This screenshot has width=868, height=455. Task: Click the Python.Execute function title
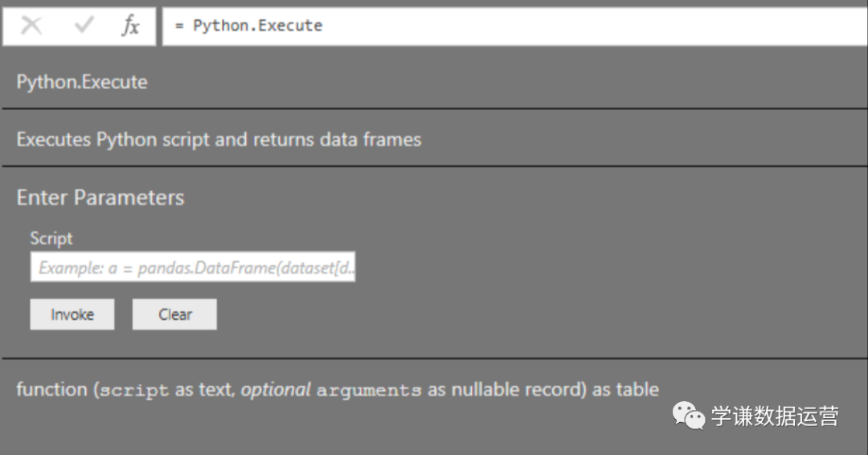(x=82, y=82)
